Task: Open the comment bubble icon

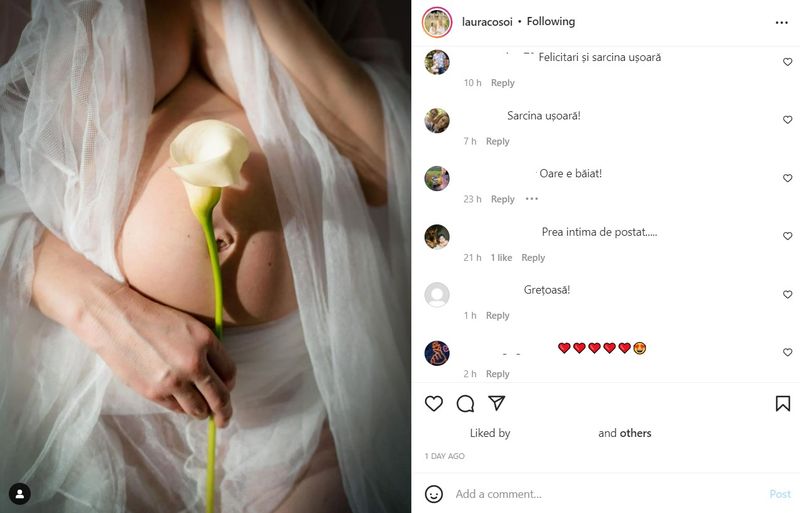Action: (x=465, y=404)
